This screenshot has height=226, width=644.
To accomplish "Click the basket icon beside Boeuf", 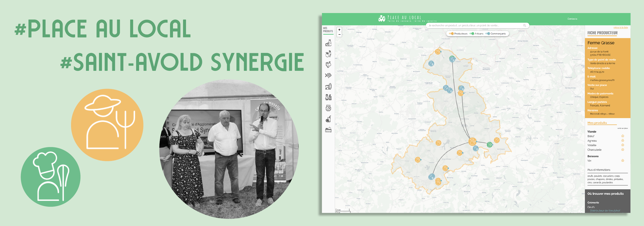I will coord(623,136).
